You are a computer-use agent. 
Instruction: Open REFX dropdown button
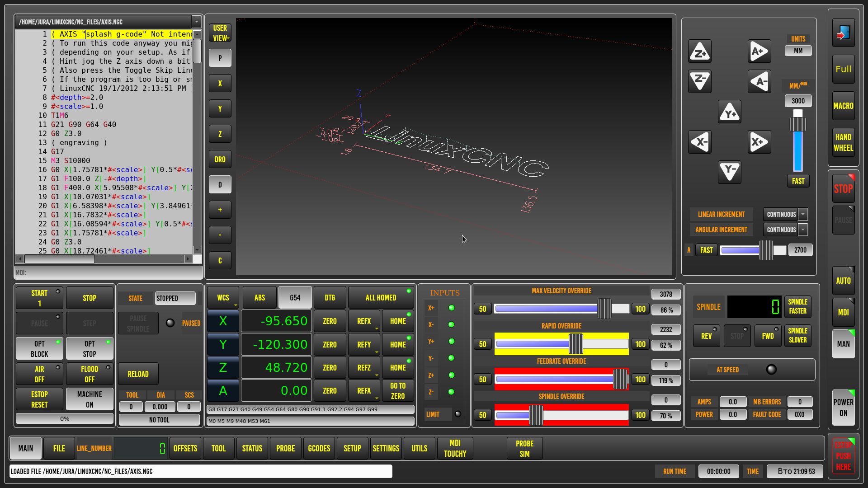pos(364,321)
